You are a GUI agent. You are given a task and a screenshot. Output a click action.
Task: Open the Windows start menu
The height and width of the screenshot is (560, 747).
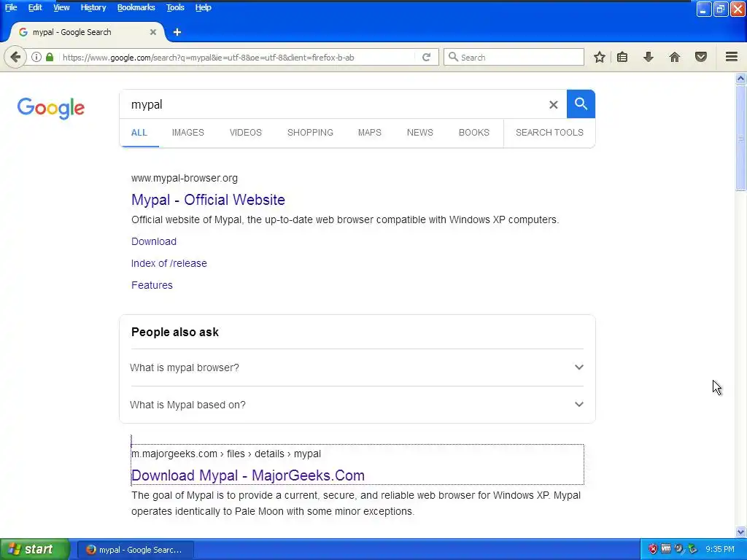click(x=35, y=549)
